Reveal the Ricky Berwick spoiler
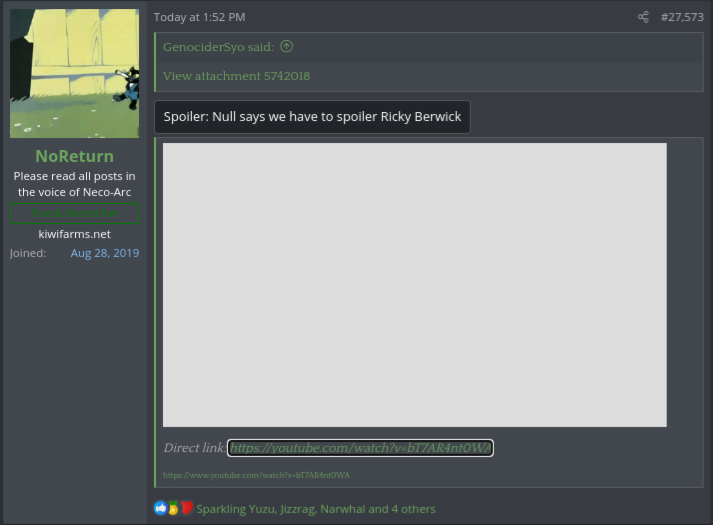The image size is (713, 525). (x=312, y=117)
